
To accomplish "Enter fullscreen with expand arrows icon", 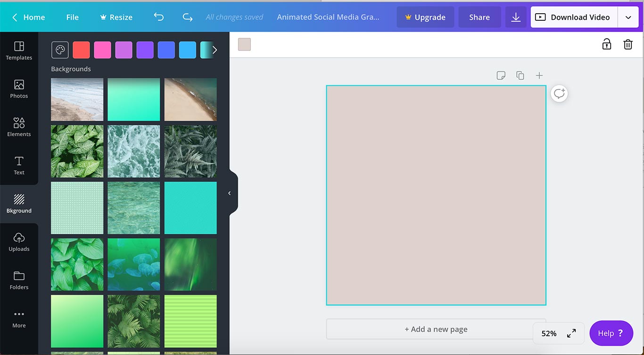I will click(x=571, y=333).
